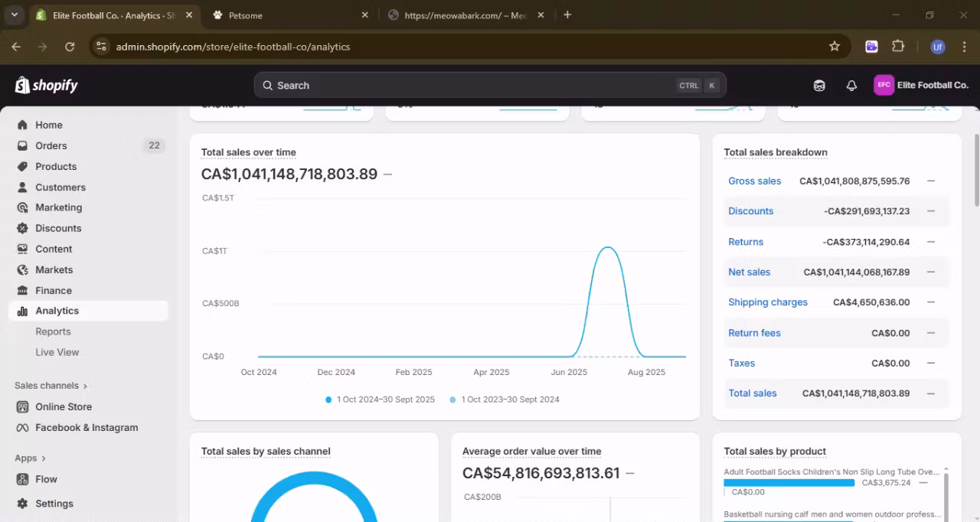
Task: Go to Marketing via its megaphone icon
Action: pos(24,207)
